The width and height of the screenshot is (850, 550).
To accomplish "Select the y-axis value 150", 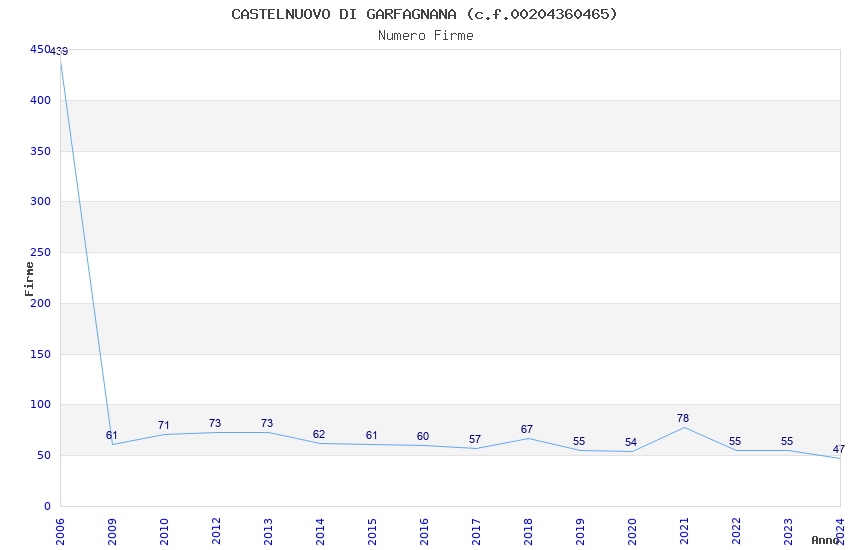I will pyautogui.click(x=40, y=354).
